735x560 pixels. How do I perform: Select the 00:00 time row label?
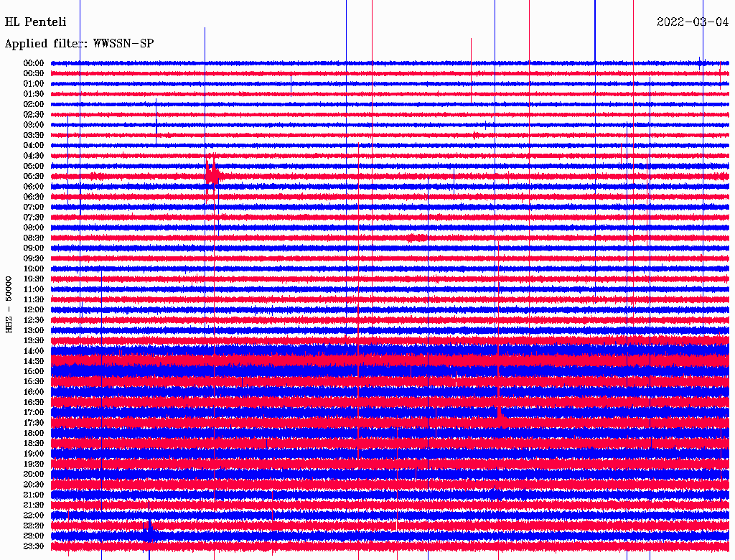(34, 63)
